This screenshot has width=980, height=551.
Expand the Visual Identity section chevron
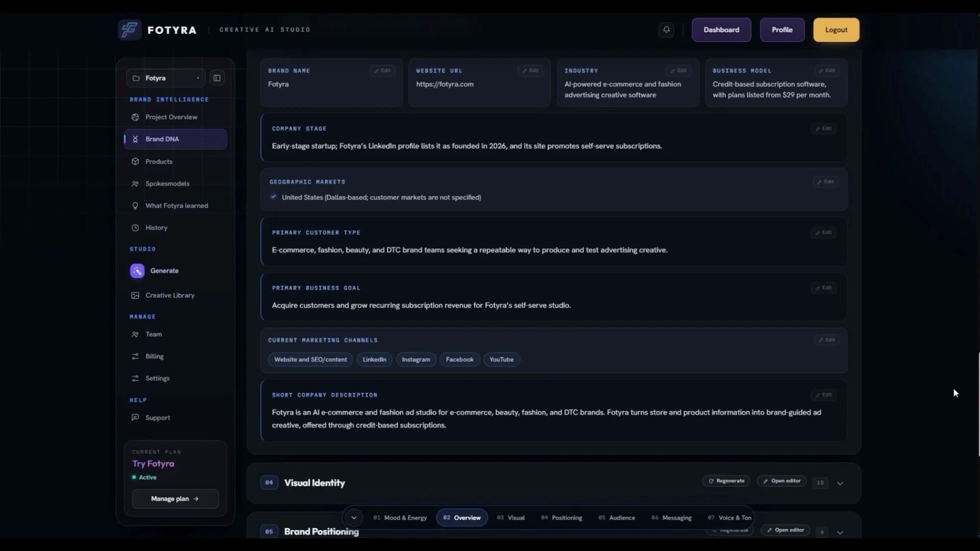tap(840, 483)
